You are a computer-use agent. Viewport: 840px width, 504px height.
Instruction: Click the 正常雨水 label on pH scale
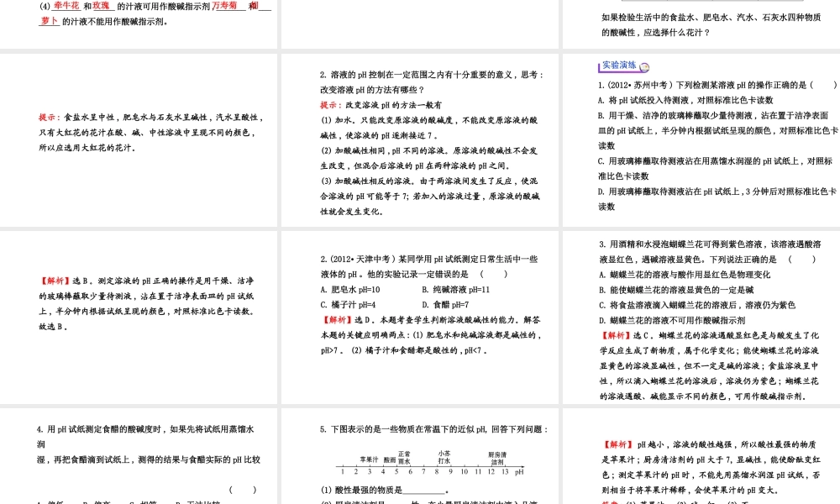tap(405, 458)
